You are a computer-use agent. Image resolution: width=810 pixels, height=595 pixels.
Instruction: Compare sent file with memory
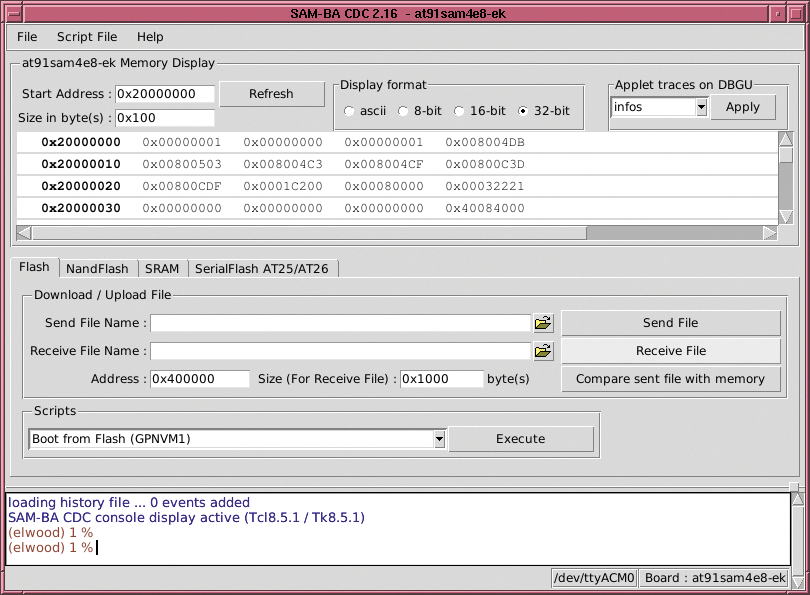(x=671, y=379)
